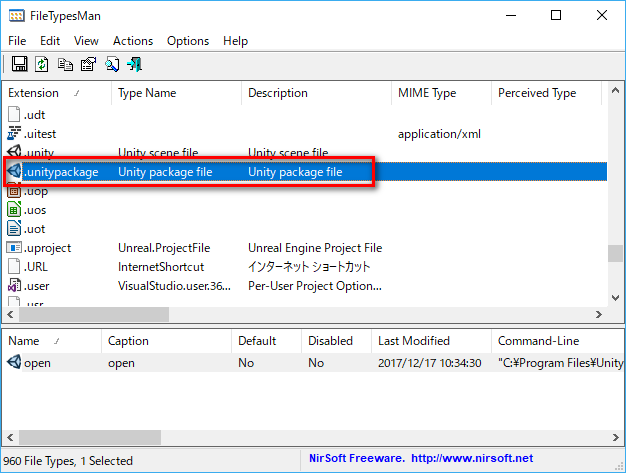Click right arrow of file types horizontal scrollbar
This screenshot has height=473, width=626.
click(x=599, y=315)
